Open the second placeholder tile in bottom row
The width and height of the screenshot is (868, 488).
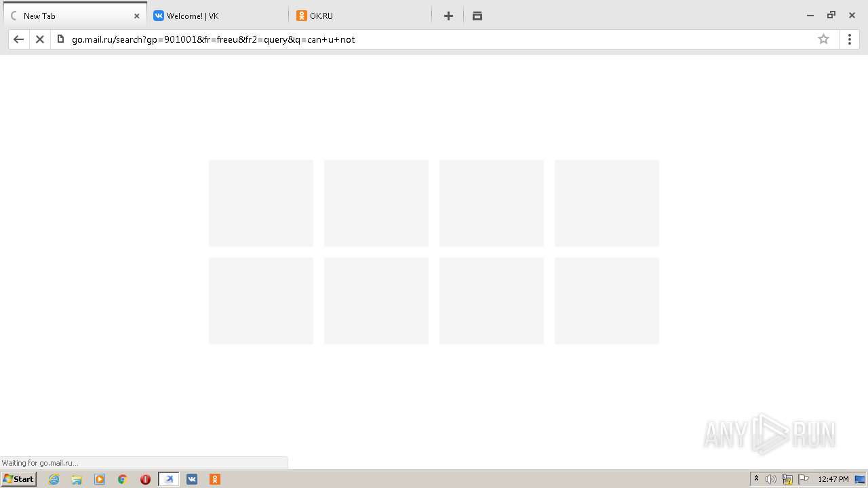376,301
